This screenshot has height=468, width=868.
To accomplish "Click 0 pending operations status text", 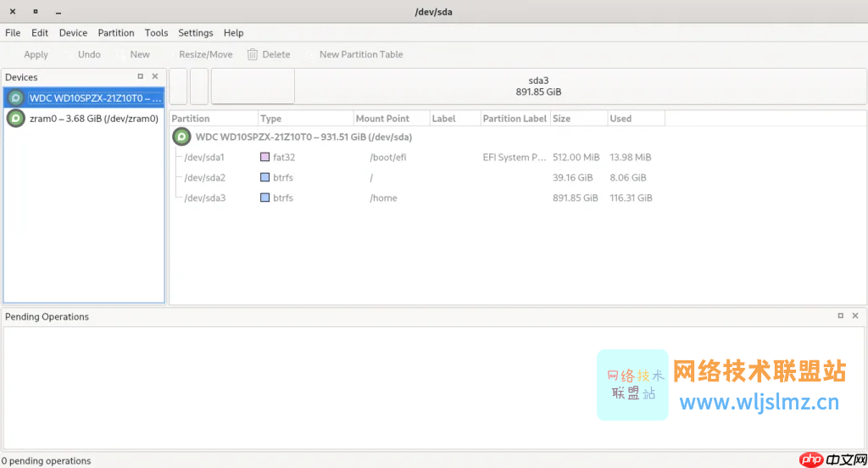I will [46, 461].
